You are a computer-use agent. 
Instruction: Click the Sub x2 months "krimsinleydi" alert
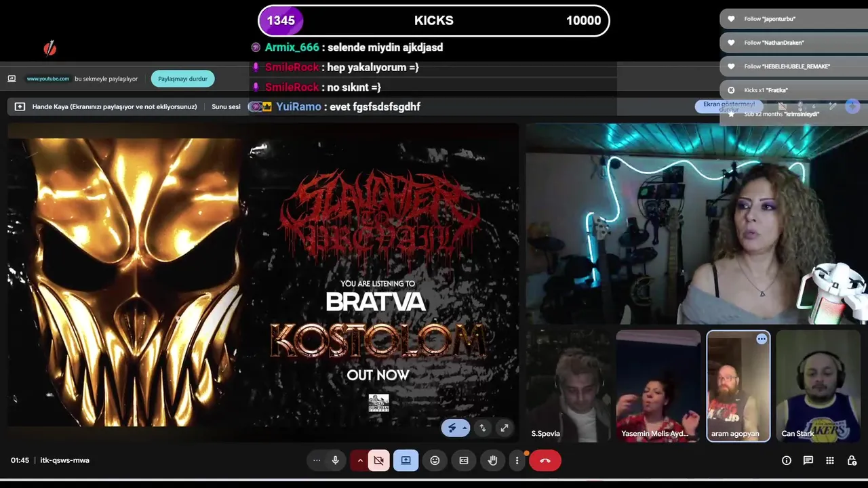[793, 114]
